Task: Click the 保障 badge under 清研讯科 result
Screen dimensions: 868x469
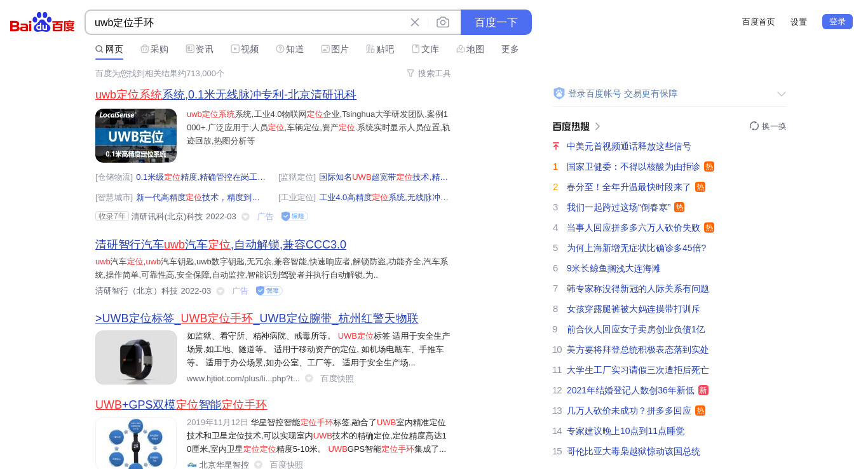Action: click(295, 216)
